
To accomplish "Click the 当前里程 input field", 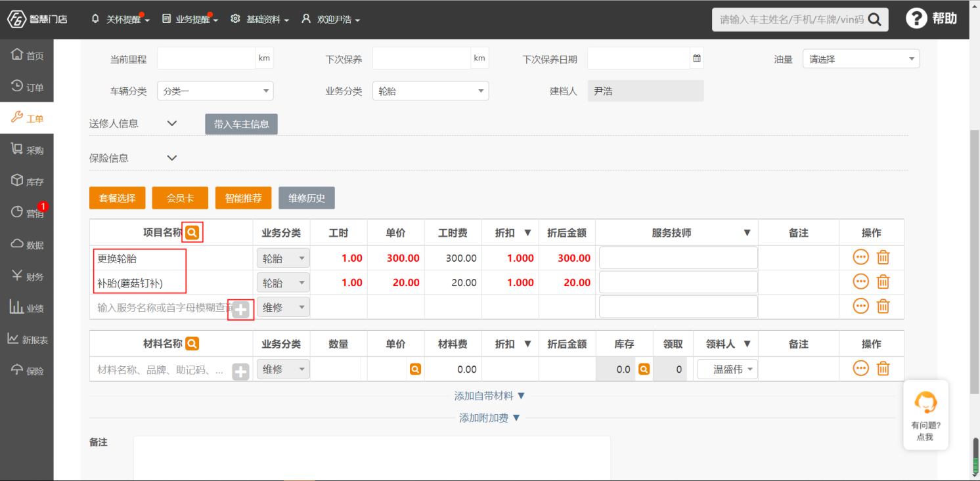I will [x=206, y=58].
